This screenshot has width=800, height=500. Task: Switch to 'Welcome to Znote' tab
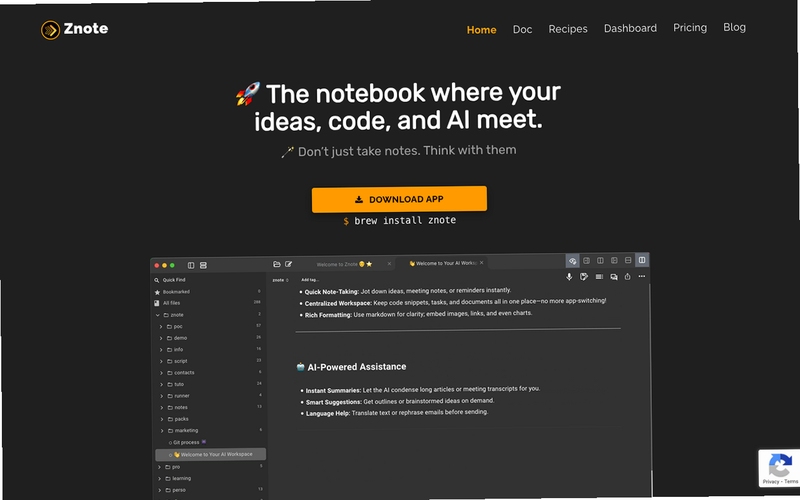point(344,264)
